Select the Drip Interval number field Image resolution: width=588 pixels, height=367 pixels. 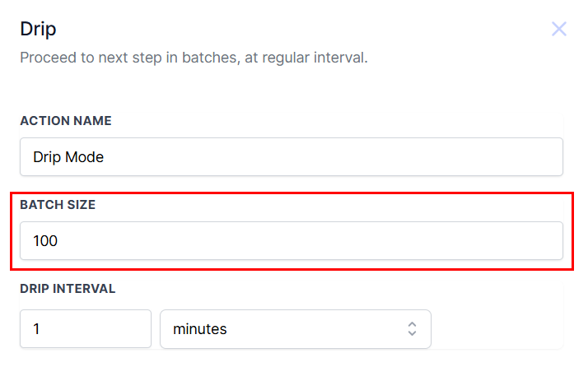click(86, 329)
